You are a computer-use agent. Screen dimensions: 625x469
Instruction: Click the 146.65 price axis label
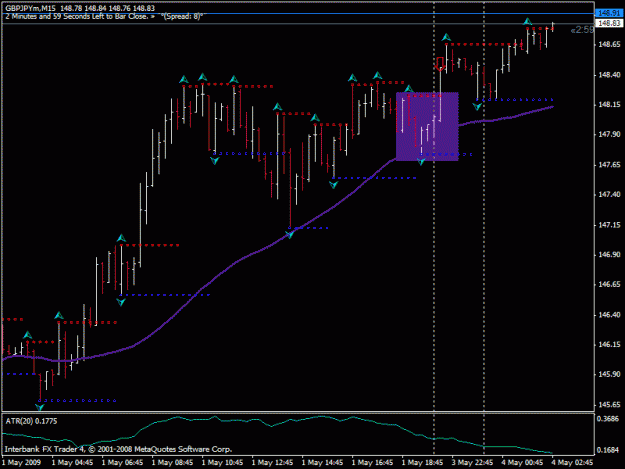pos(609,285)
